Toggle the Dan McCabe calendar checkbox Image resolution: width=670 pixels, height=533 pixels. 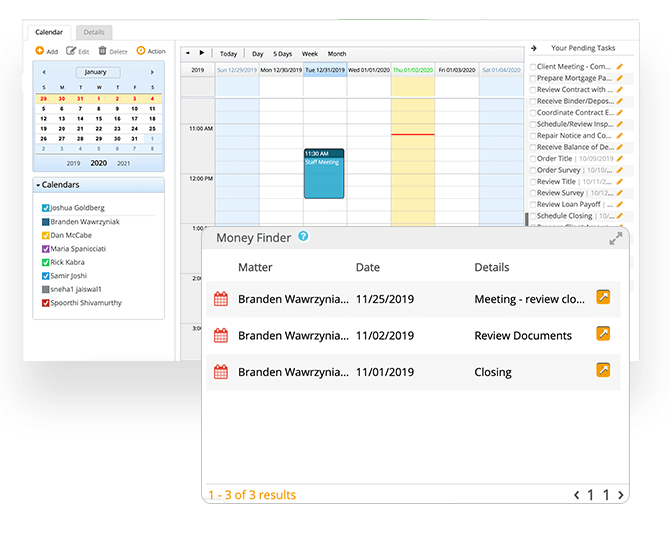click(46, 235)
